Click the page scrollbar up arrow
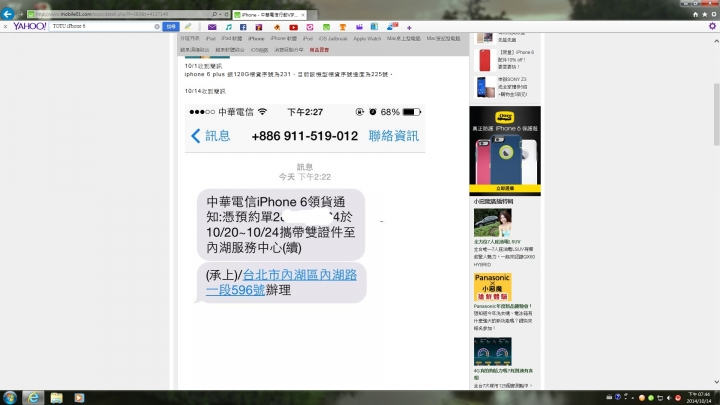This screenshot has width=720, height=405. pyautogui.click(x=716, y=41)
